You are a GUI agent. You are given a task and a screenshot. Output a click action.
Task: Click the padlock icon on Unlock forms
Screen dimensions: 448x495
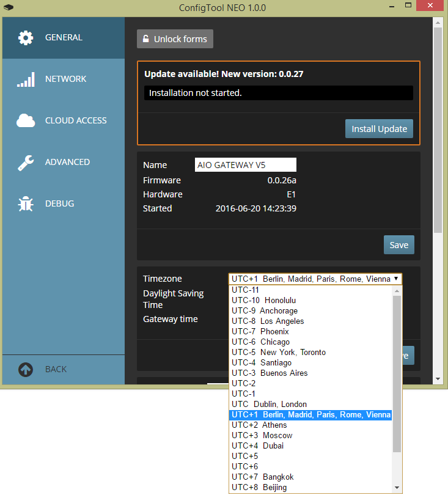coord(145,38)
